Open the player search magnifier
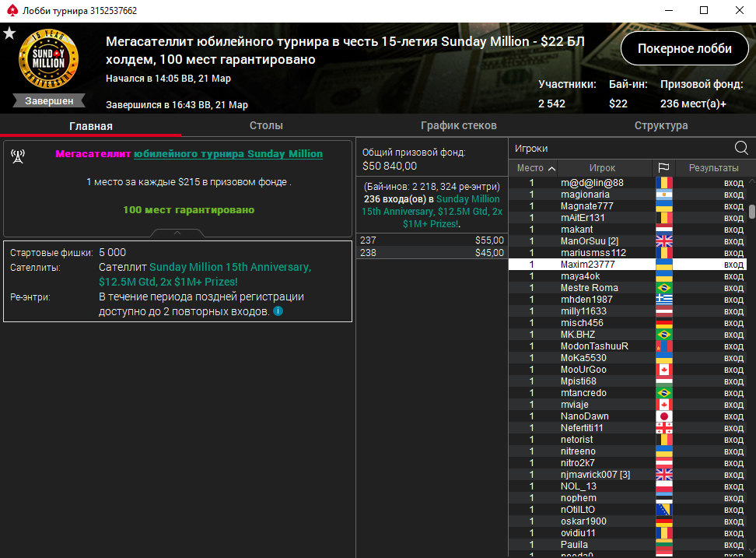Viewport: 756px width, 558px height. 741,148
